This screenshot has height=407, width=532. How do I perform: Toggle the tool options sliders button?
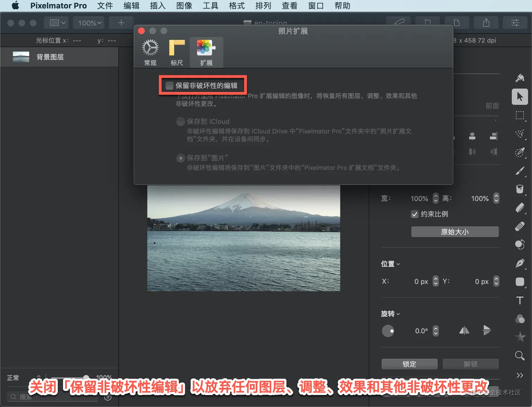(x=515, y=23)
